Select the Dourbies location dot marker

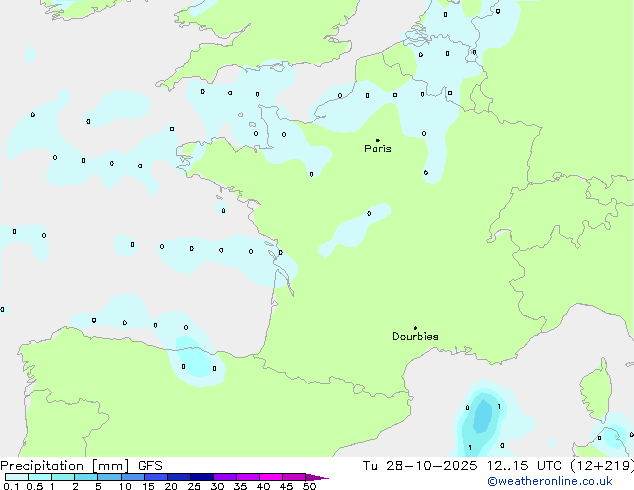tap(415, 328)
